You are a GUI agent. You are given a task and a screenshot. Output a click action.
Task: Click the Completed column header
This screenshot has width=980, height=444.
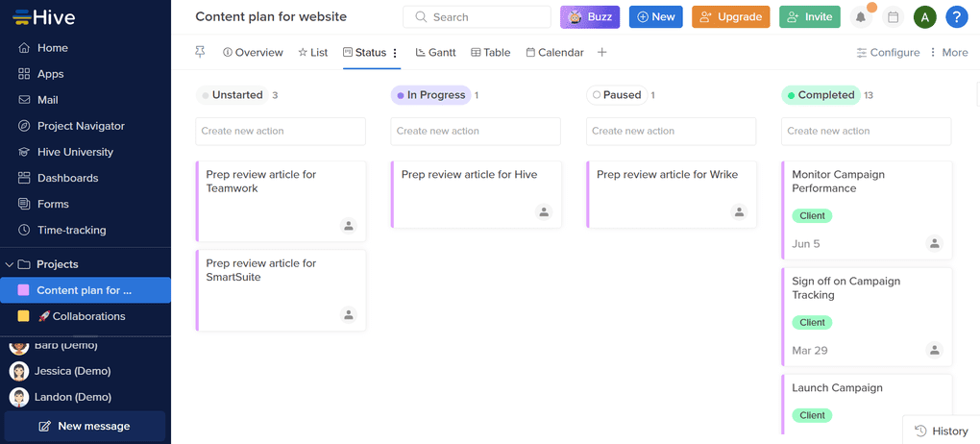821,95
